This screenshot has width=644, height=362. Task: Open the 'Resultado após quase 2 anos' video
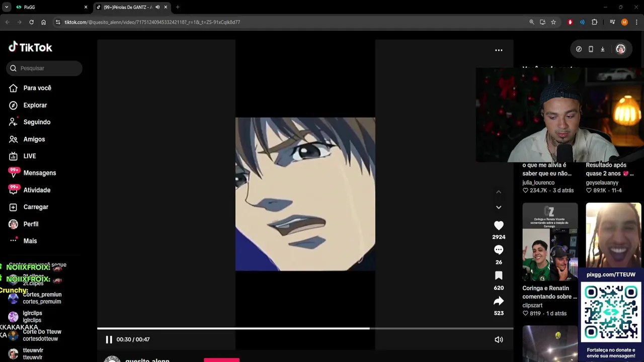tap(610, 169)
